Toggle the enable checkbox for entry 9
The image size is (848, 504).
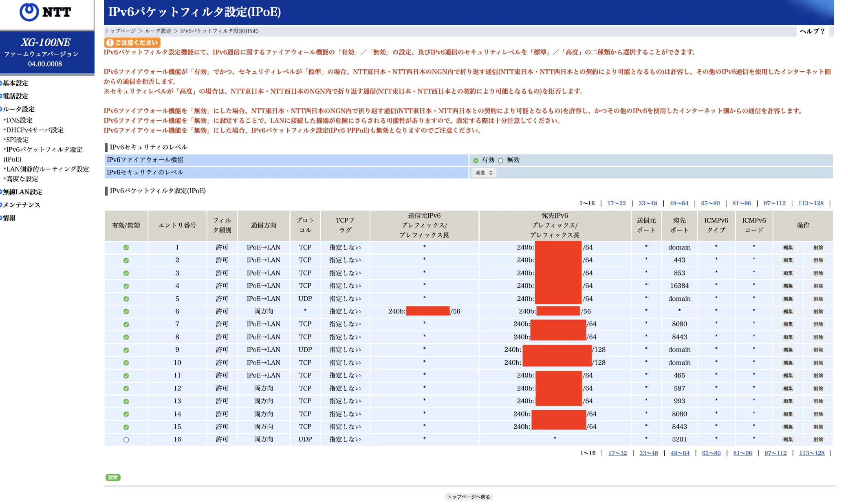(126, 350)
